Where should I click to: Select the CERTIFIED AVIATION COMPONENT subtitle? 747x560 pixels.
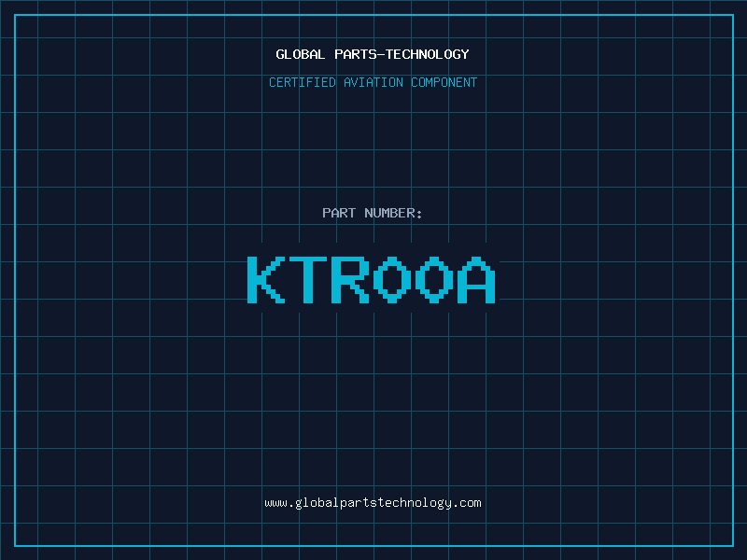point(373,83)
